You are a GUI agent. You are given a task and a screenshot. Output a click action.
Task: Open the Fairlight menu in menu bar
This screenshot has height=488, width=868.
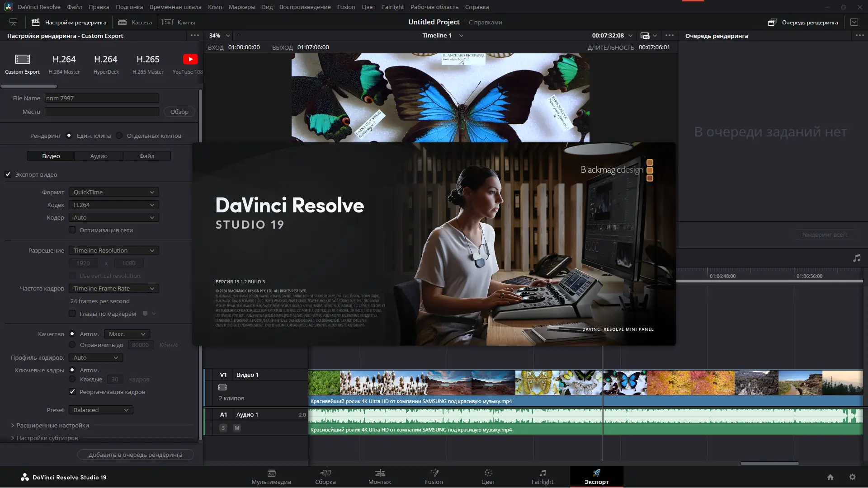(x=393, y=7)
